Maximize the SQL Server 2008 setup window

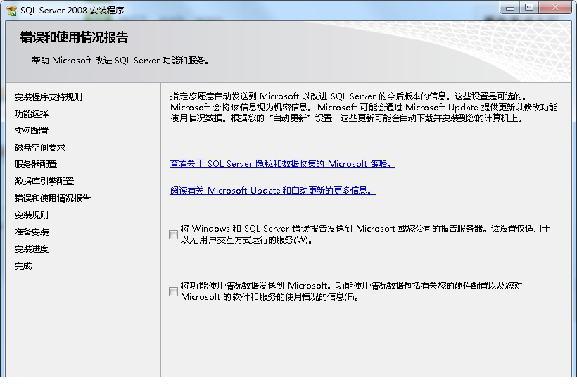click(x=528, y=8)
